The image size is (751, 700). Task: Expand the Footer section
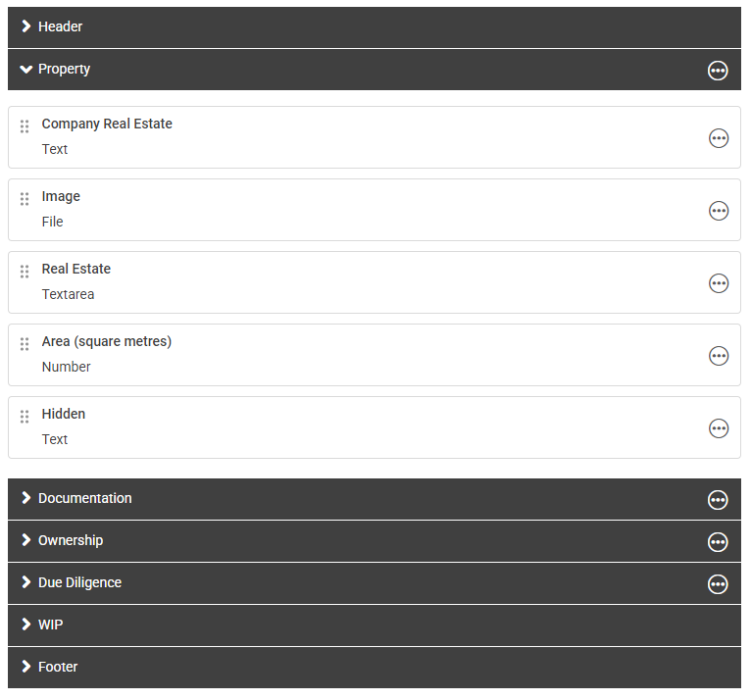[x=26, y=667]
